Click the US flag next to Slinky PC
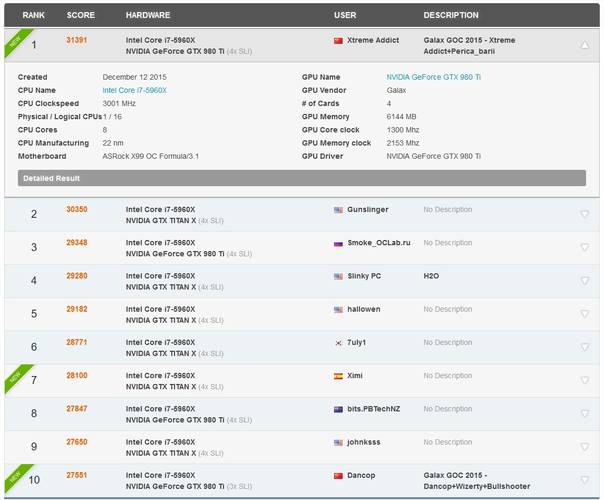The image size is (604, 500). pos(338,277)
